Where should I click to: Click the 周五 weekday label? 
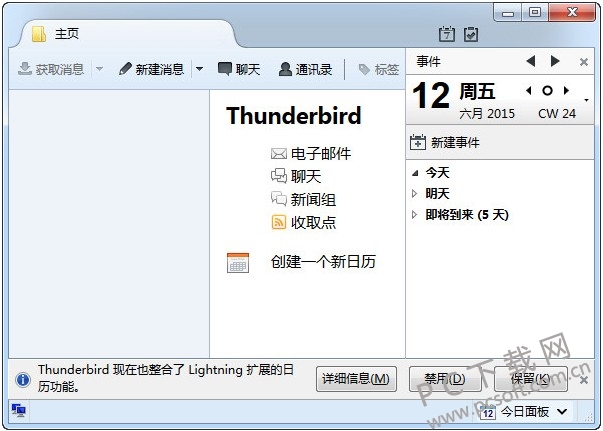(x=477, y=92)
